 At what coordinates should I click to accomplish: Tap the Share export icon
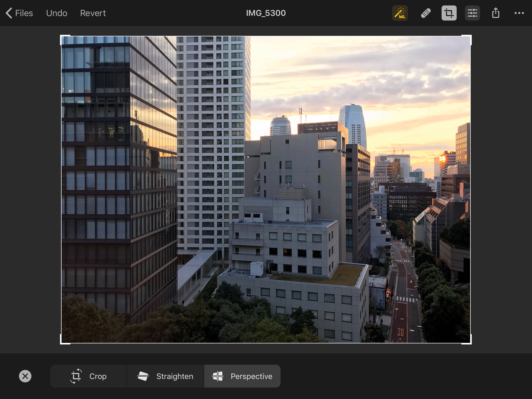(x=496, y=13)
